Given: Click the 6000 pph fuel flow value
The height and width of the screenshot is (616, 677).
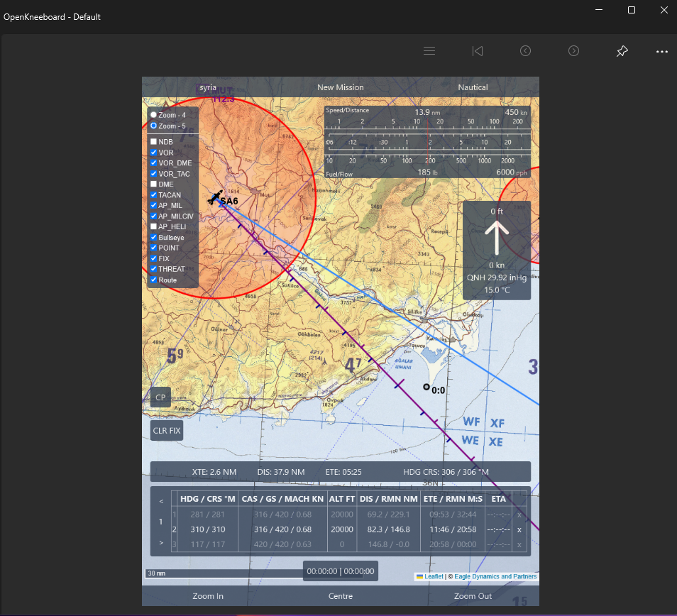Looking at the screenshot, I should tap(512, 172).
